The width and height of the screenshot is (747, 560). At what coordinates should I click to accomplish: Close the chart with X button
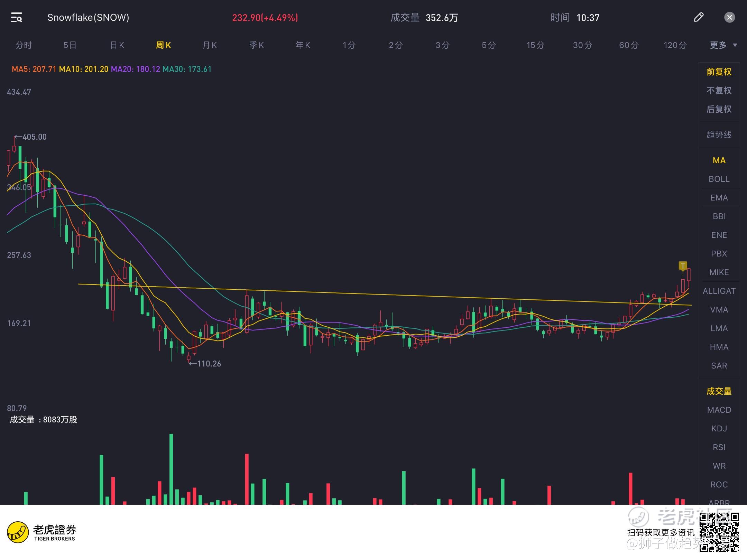pyautogui.click(x=729, y=18)
